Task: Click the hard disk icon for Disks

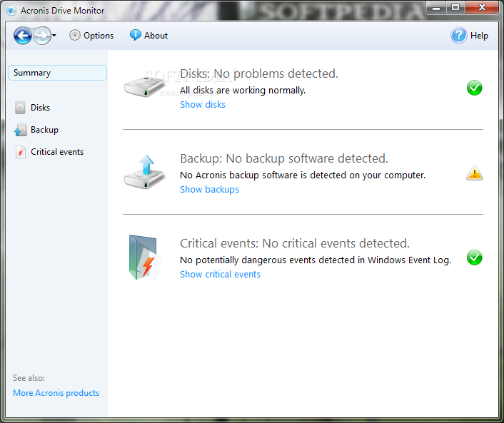Action: [x=145, y=87]
